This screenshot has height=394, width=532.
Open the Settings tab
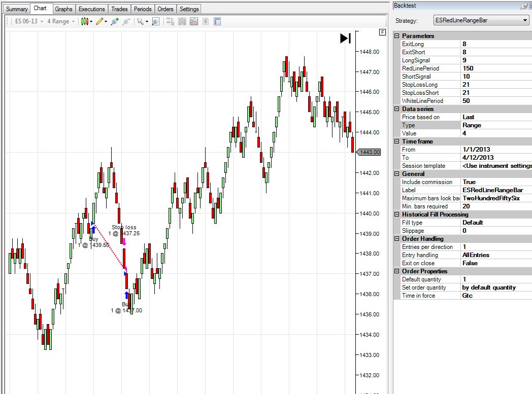tap(189, 9)
